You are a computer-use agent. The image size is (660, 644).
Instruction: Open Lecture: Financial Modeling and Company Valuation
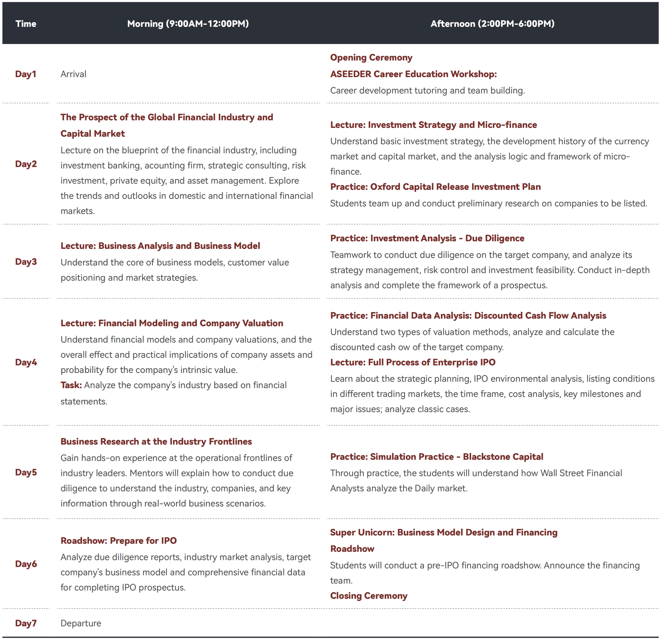pos(172,323)
